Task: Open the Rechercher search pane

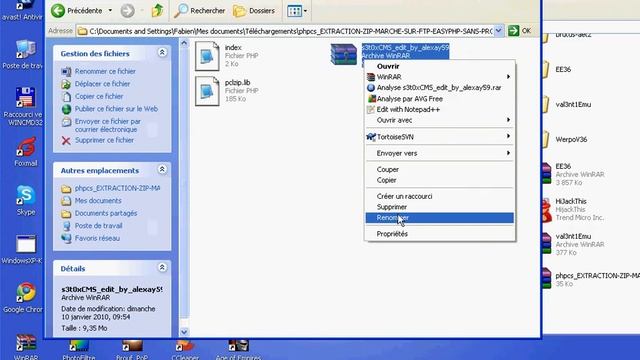Action: tap(199, 11)
